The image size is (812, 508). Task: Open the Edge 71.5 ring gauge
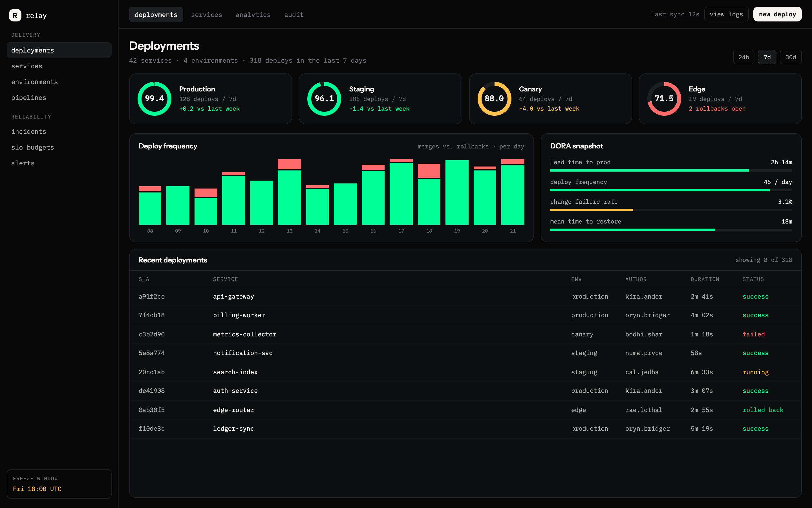point(664,98)
